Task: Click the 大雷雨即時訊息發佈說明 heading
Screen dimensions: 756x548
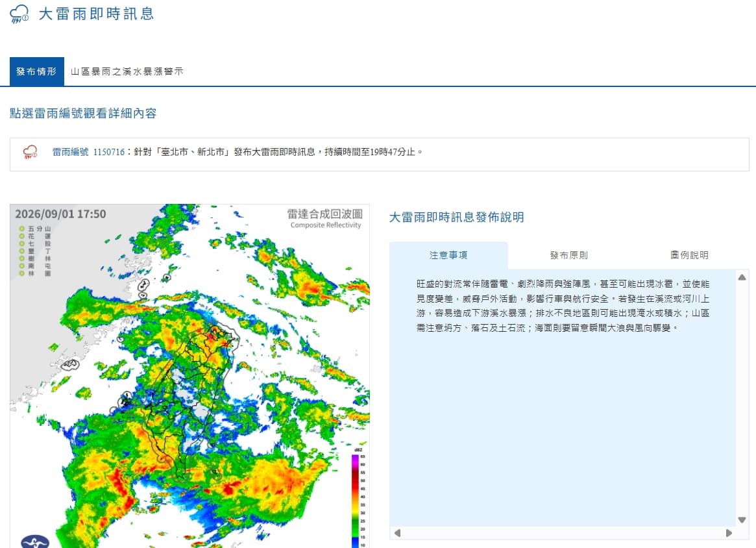Action: click(457, 218)
